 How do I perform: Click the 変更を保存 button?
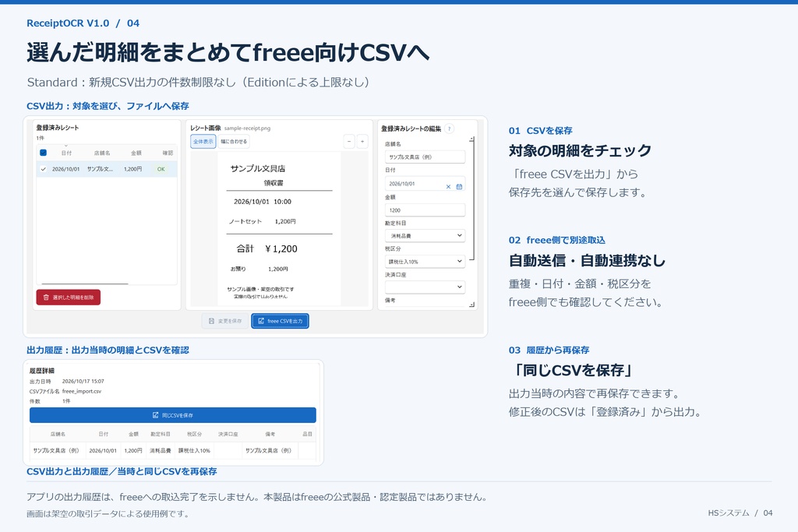(225, 321)
